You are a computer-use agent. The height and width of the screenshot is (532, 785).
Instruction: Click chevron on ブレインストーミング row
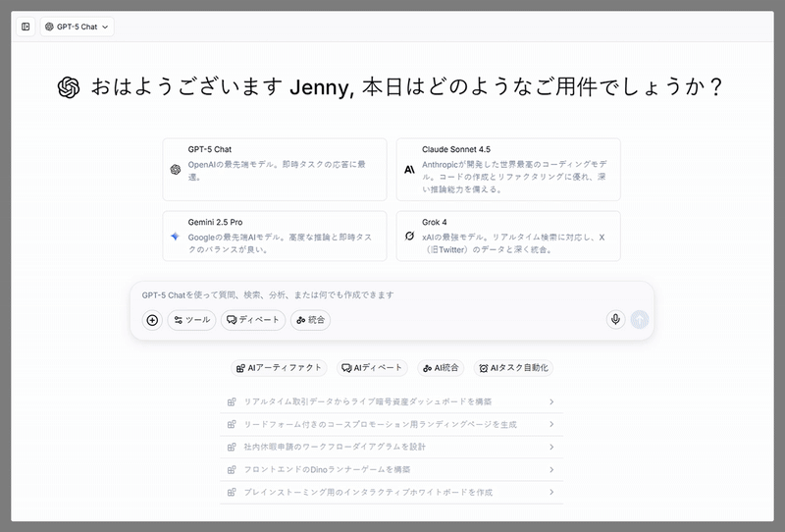(x=551, y=492)
